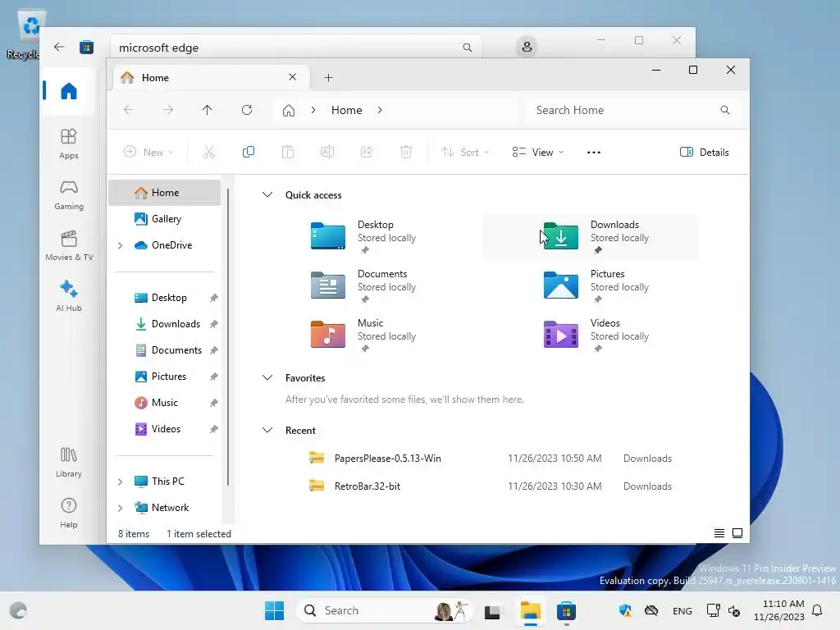Click the navigation pane scrollbar
This screenshot has width=840, height=630.
(x=228, y=337)
